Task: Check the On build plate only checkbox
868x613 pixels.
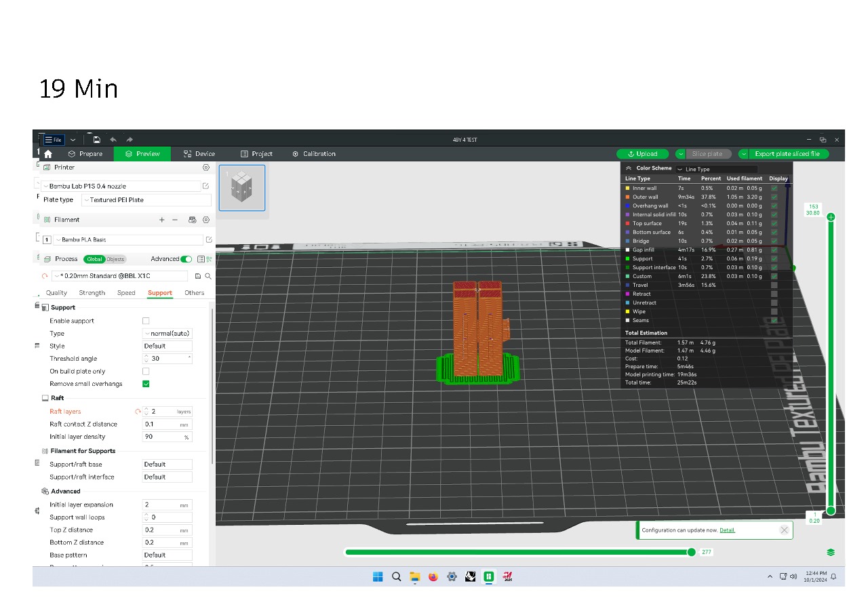Action: point(146,372)
